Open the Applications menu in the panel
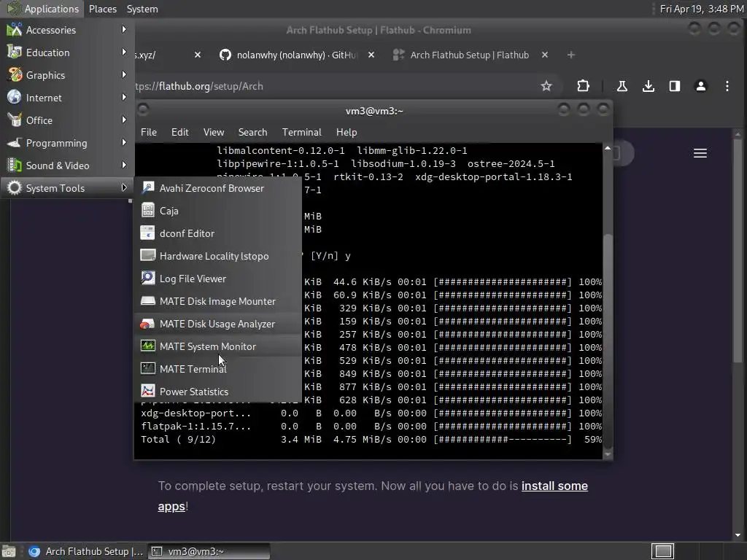The image size is (747, 560). (x=43, y=9)
